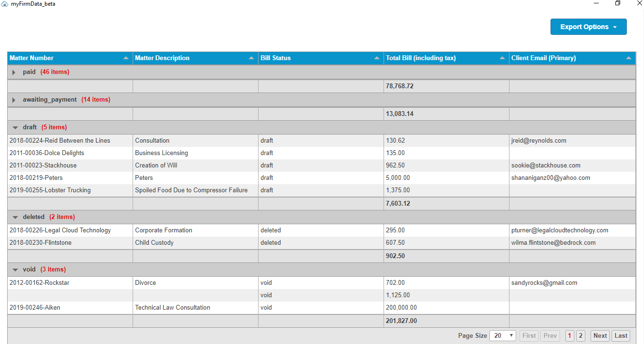
Task: Click the Prev page button
Action: [550, 335]
